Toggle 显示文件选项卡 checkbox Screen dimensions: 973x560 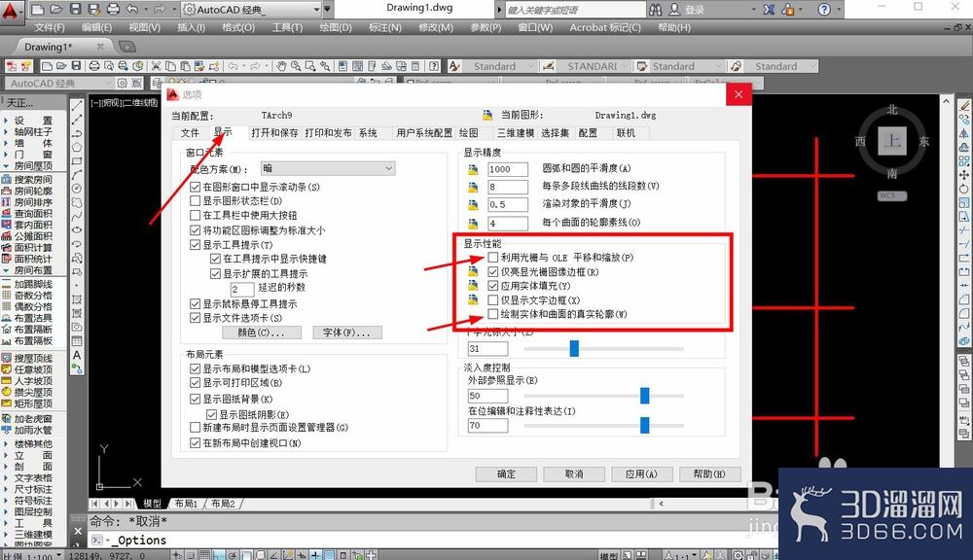[x=195, y=318]
